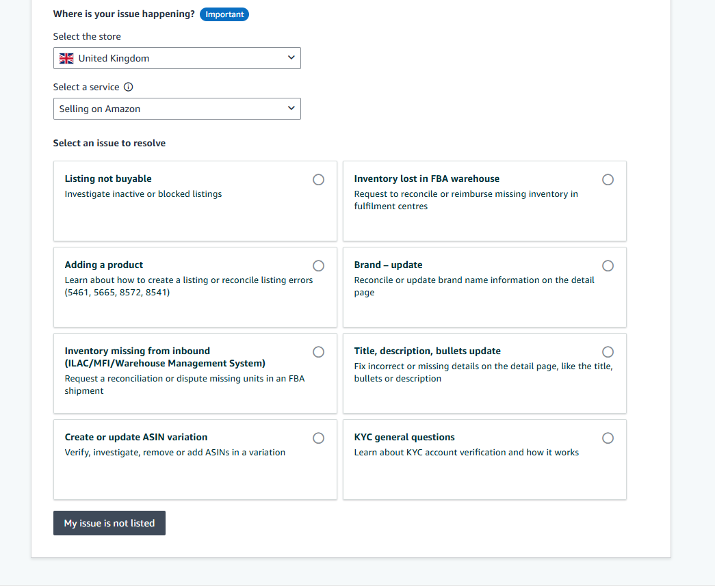
Task: Click the My issue is not listed button
Action: (109, 523)
